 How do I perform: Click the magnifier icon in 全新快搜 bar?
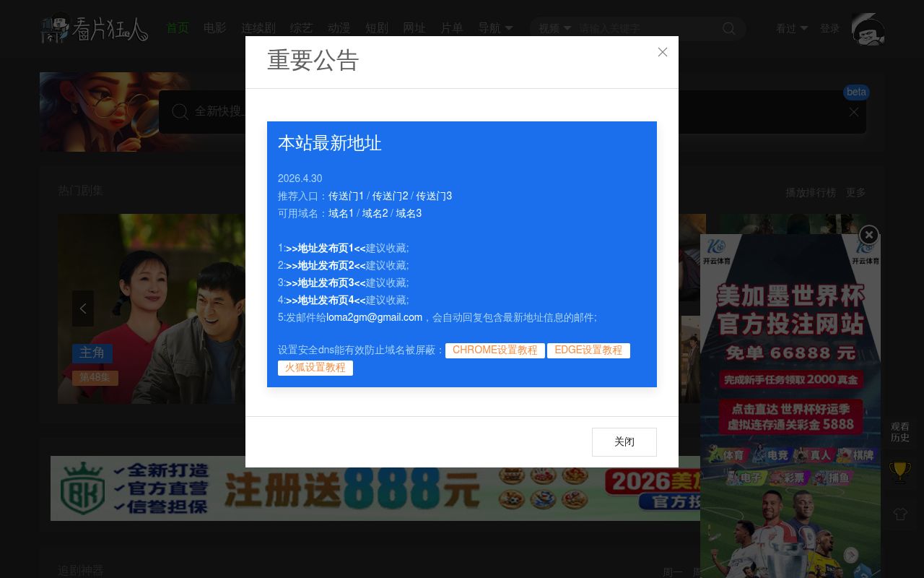tap(180, 112)
